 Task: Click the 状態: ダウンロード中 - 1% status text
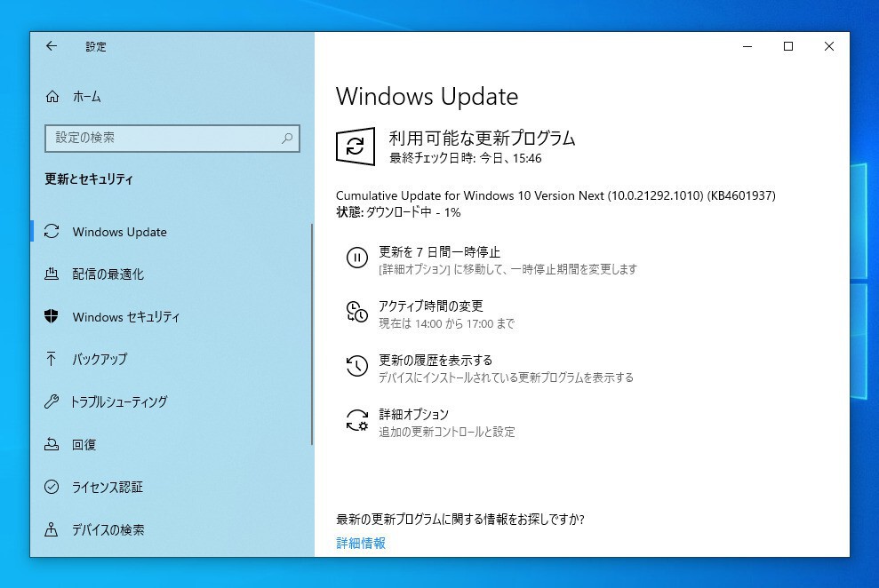[398, 212]
